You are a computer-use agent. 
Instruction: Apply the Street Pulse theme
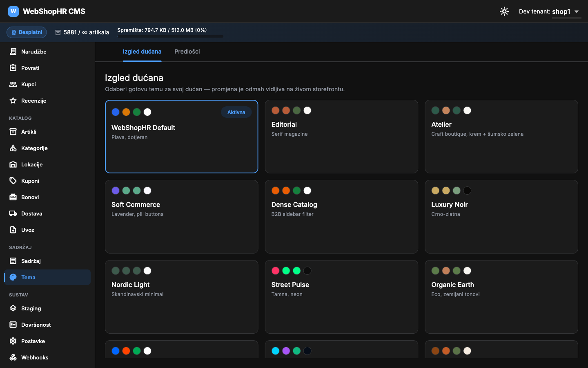coord(341,297)
